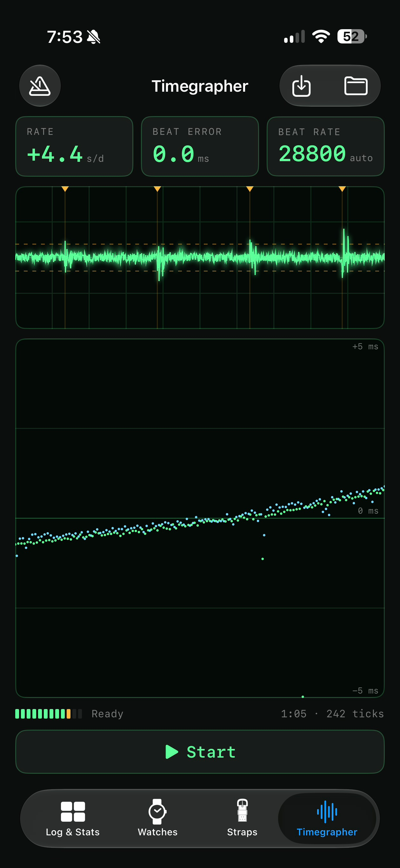Screen dimensions: 400x868
Task: Tap the signal level meter bar
Action: 49,714
